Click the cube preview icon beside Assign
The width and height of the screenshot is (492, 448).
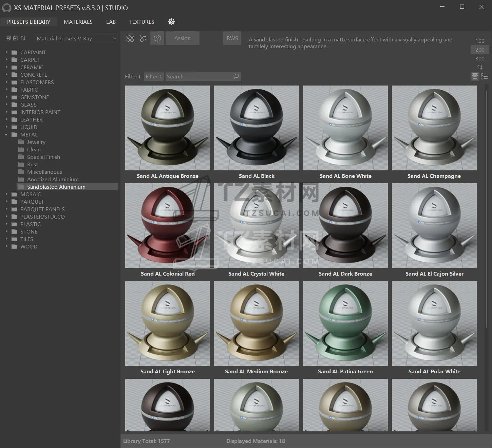click(x=157, y=38)
